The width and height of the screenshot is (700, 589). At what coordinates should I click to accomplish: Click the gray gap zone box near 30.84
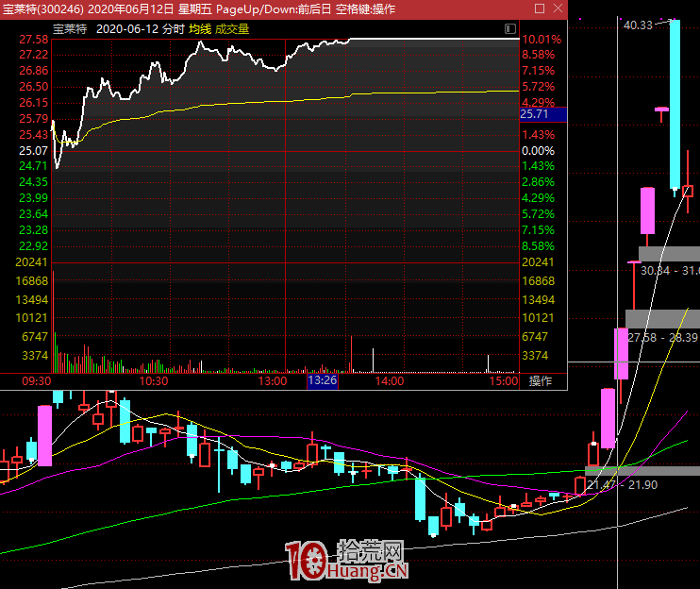[x=669, y=254]
